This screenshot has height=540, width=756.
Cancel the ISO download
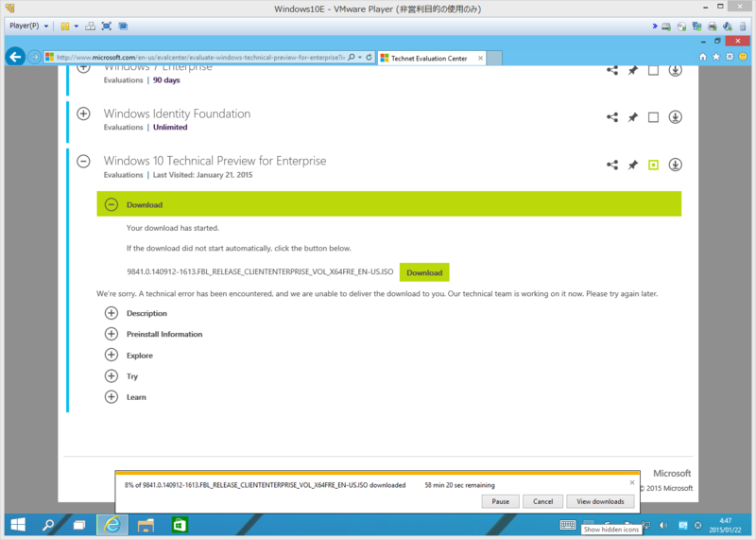pyautogui.click(x=542, y=501)
